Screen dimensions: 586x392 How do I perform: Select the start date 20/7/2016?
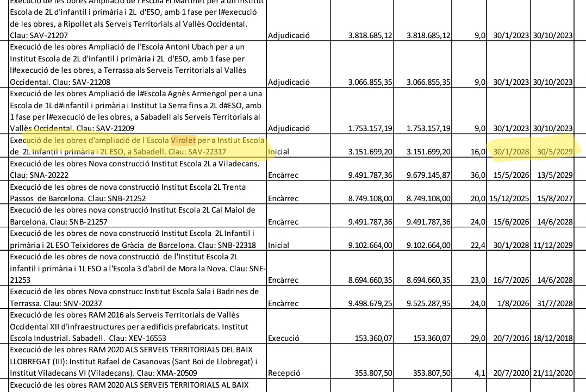[511, 338]
